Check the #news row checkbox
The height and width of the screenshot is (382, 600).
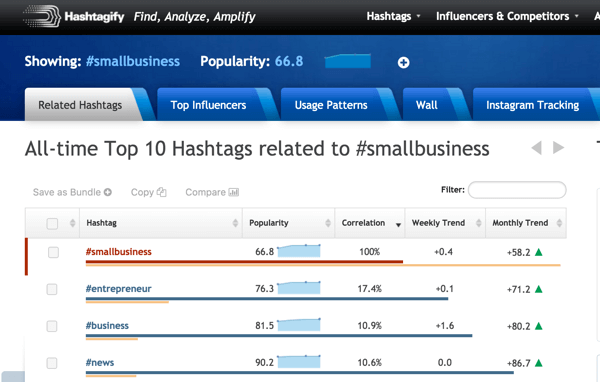pos(52,363)
